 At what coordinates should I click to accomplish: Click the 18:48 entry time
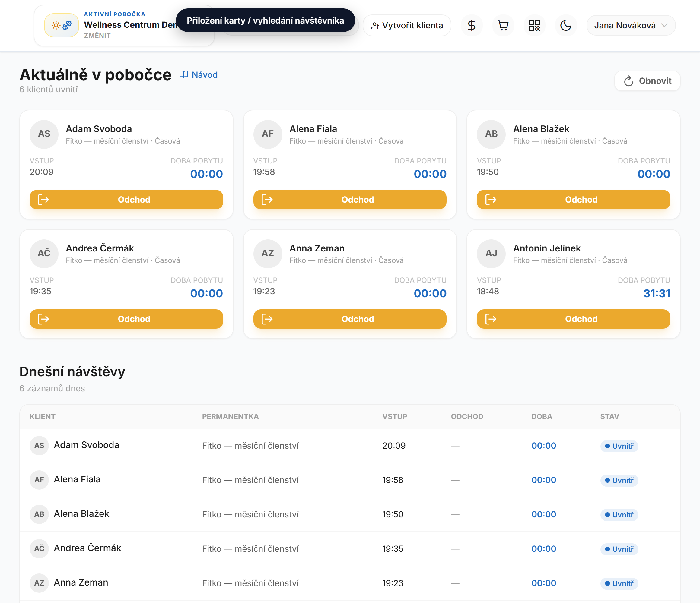[x=488, y=291]
